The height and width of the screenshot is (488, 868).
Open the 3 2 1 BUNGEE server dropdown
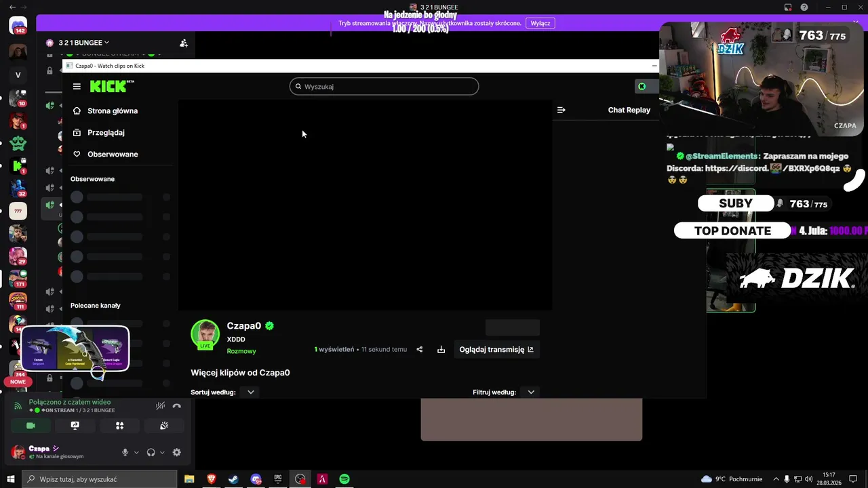[x=84, y=43]
